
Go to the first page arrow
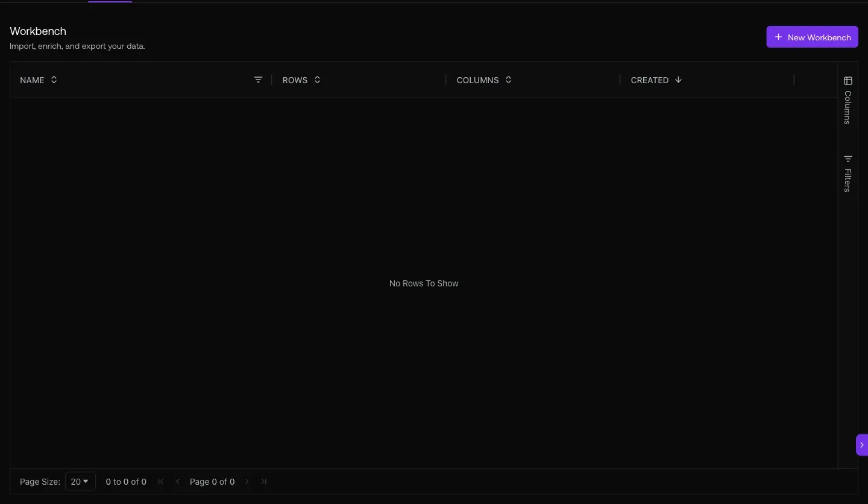(x=161, y=481)
